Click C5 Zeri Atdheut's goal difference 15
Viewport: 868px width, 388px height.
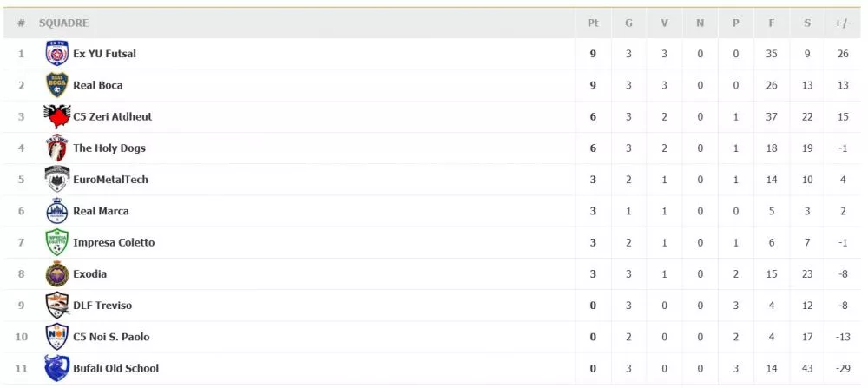point(843,117)
